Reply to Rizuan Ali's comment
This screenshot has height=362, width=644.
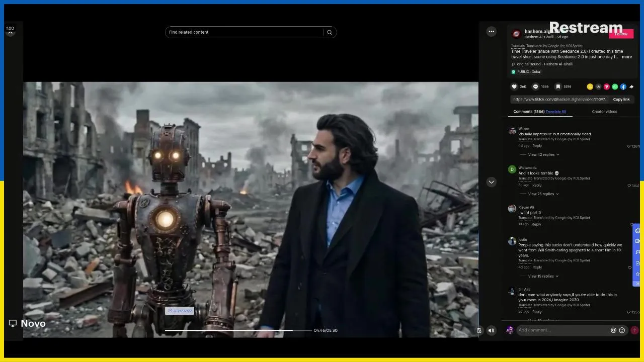[536, 224]
